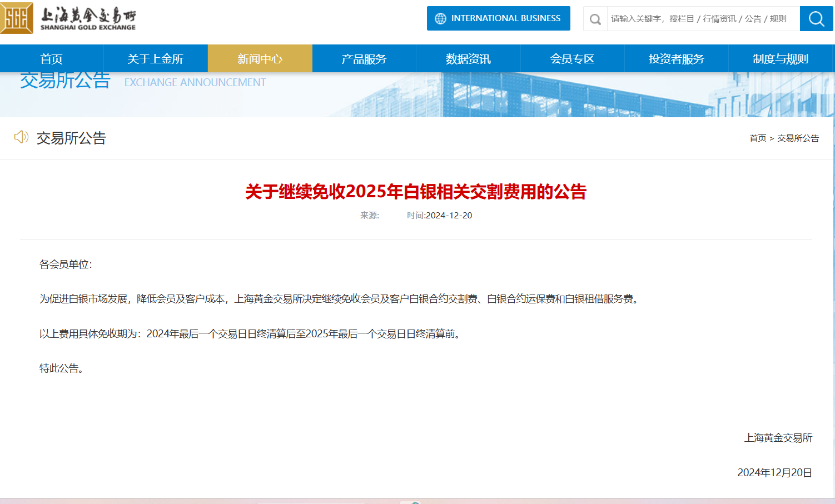Click the publish date 2024-12-20 under title
This screenshot has height=504, width=835.
point(449,216)
